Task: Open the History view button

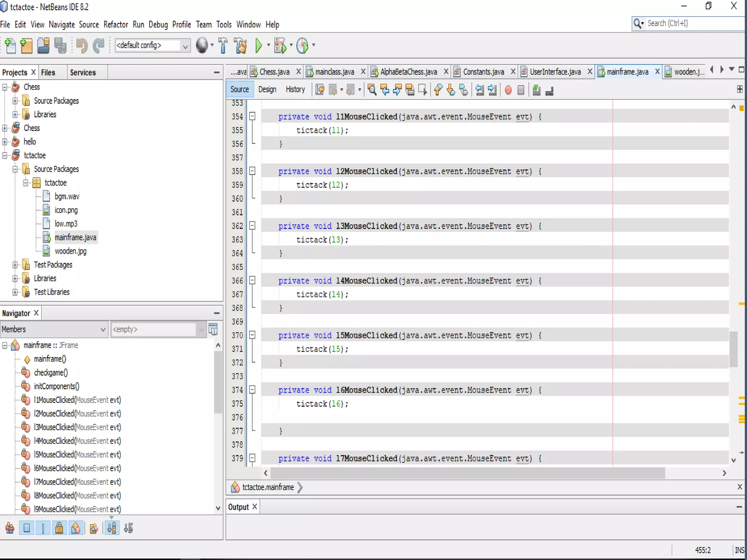Action: pos(295,90)
